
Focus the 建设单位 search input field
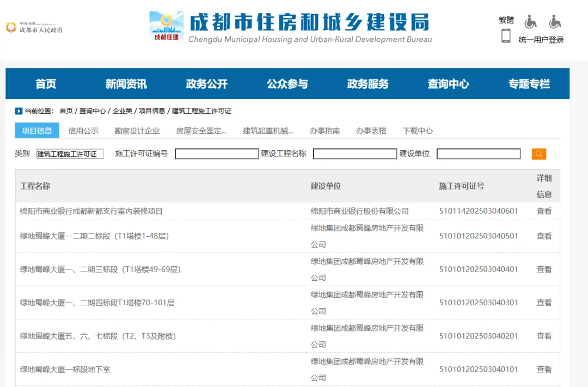[479, 153]
